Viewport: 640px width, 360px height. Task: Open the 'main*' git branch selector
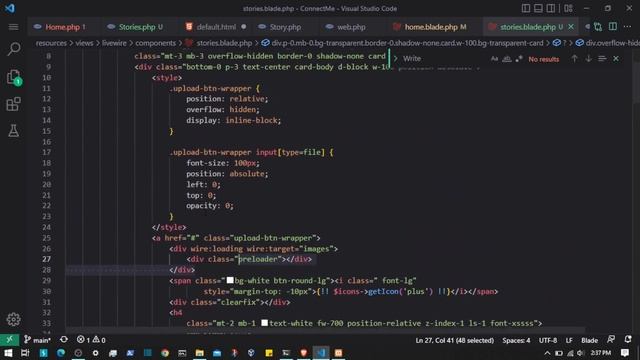37,340
